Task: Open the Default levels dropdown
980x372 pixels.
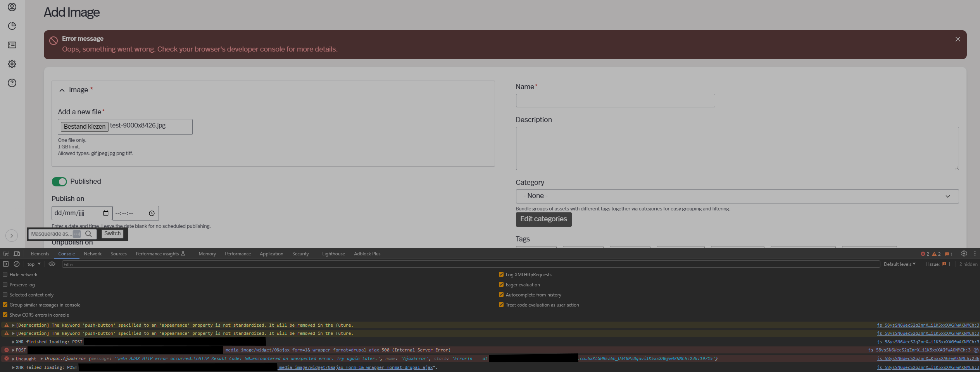Action: [899, 264]
